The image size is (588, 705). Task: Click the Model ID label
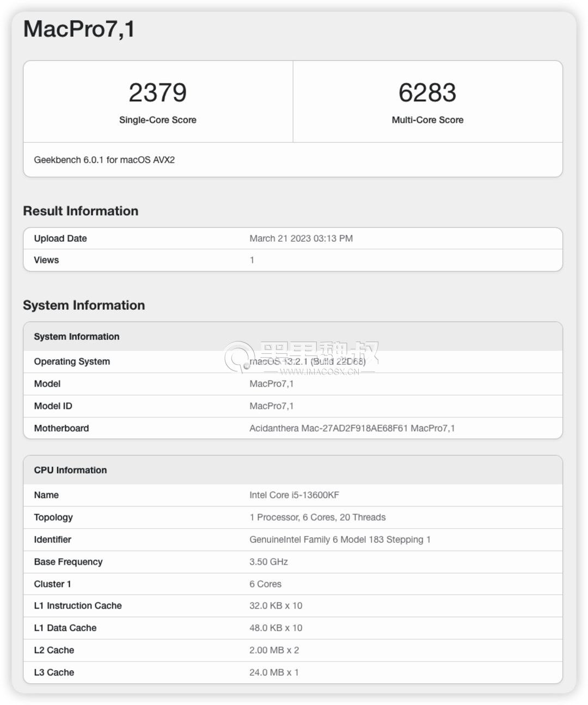point(53,406)
